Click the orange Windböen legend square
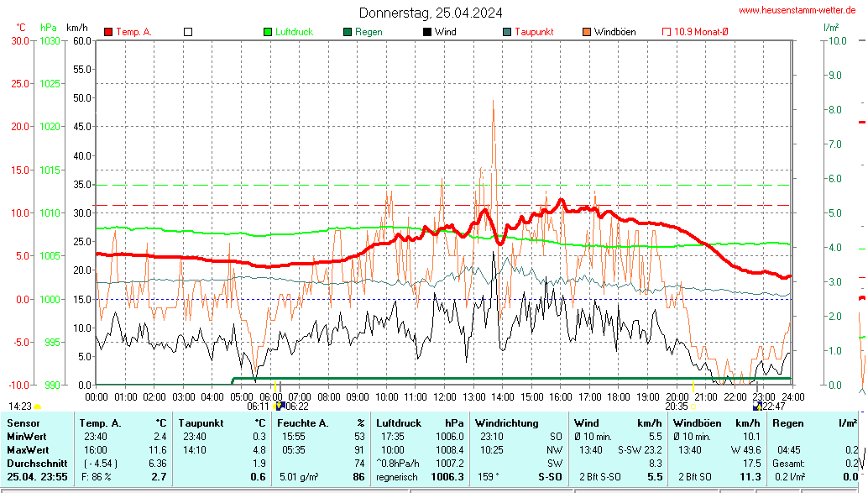868x493 pixels. tap(587, 32)
